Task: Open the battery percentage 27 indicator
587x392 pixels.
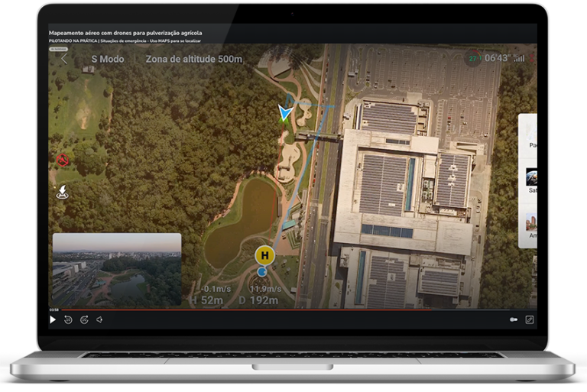Action: click(473, 58)
